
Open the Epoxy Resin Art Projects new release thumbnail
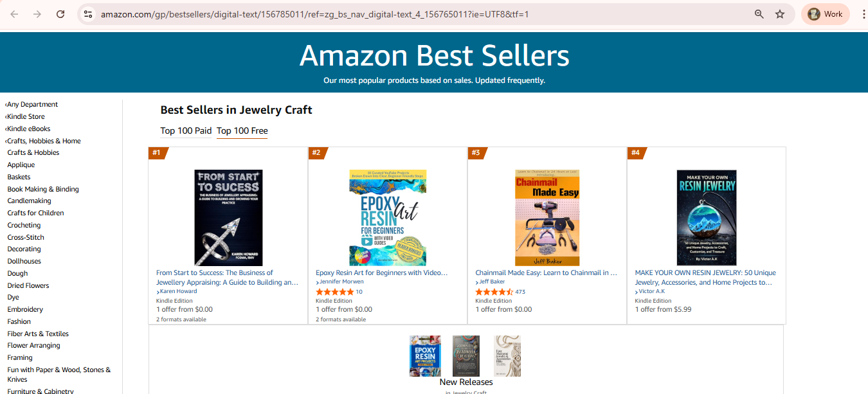[x=425, y=355]
